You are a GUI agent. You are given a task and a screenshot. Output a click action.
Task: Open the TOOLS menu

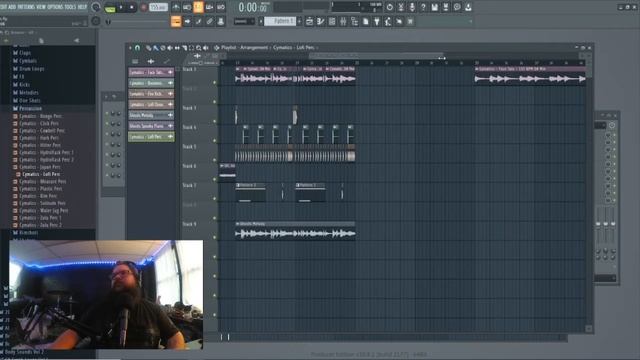(x=70, y=7)
